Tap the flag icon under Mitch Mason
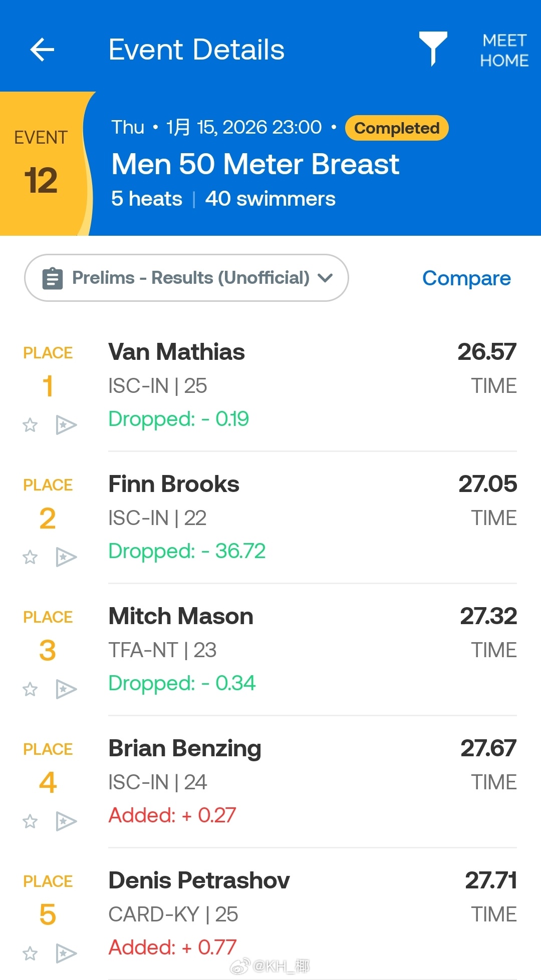This screenshot has height=980, width=541. (66, 689)
